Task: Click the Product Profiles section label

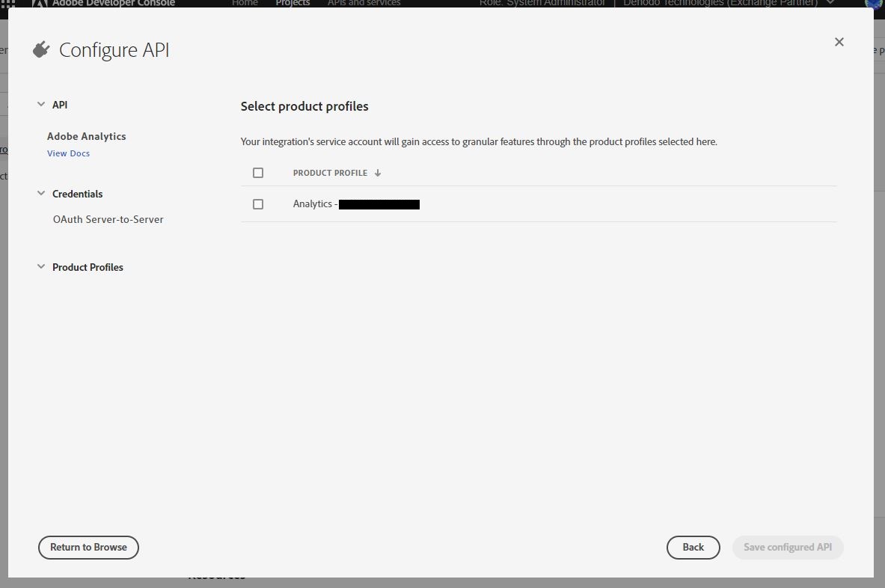Action: (x=88, y=268)
